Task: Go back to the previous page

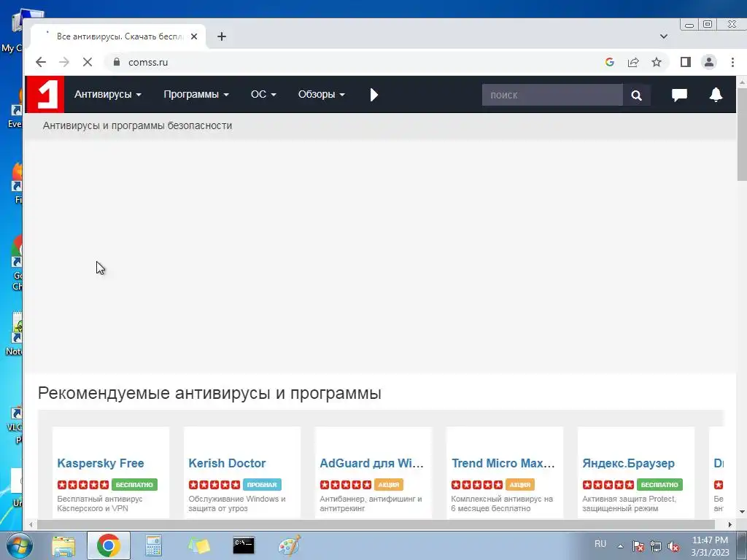Action: point(41,62)
